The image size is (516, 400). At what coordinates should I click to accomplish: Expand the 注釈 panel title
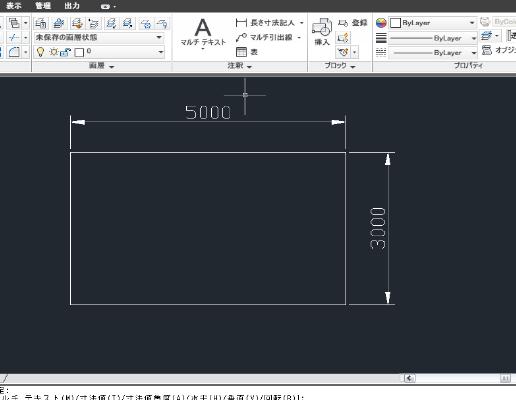click(239, 66)
